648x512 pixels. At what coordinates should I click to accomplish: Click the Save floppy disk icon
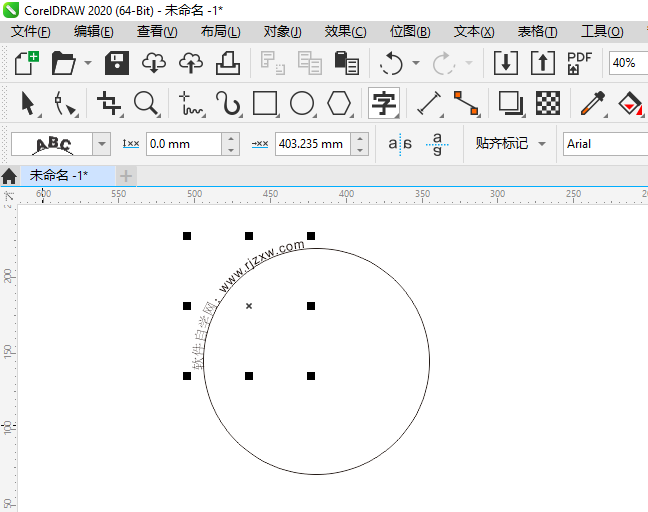(117, 63)
